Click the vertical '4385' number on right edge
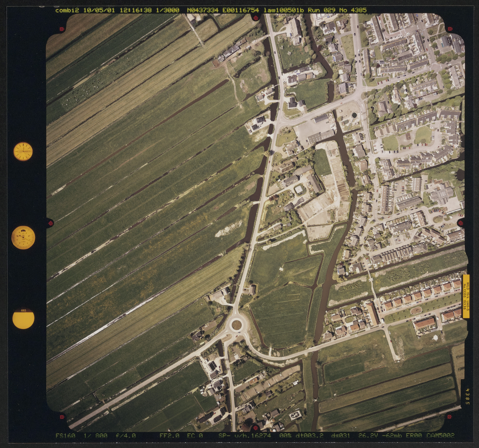The image size is (479, 448). click(x=467, y=397)
